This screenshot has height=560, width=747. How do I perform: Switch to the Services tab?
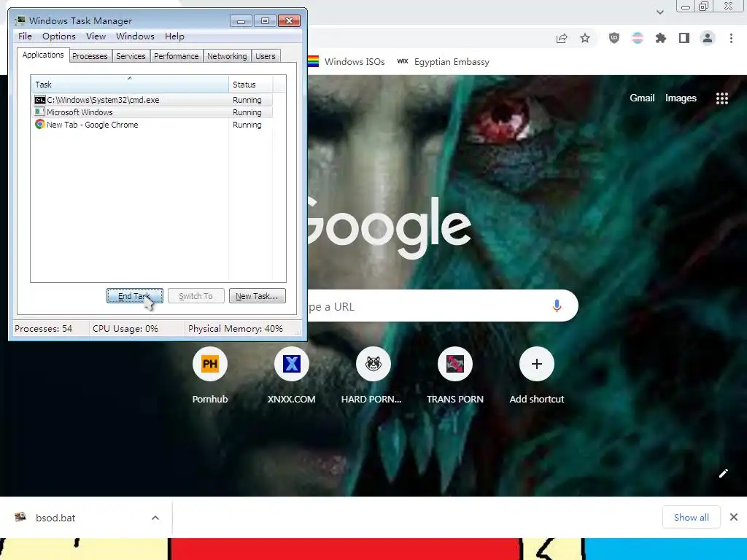click(x=131, y=56)
